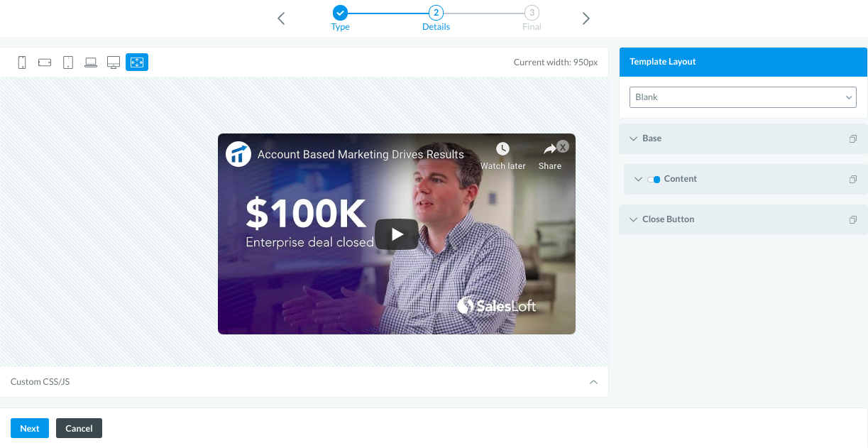Screen dimensions: 868x448
Task: Open the video title link
Action: pyautogui.click(x=361, y=154)
